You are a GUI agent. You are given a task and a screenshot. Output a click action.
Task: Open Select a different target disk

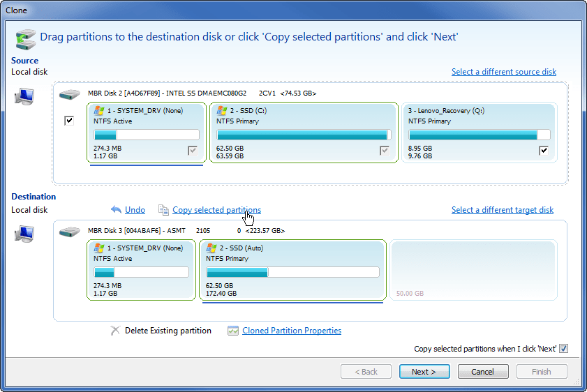[503, 210]
